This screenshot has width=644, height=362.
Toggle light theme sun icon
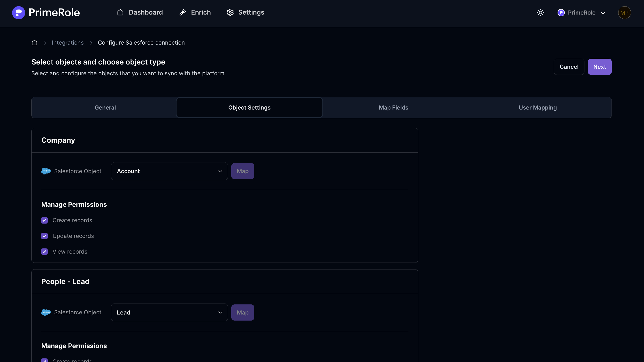tap(541, 13)
